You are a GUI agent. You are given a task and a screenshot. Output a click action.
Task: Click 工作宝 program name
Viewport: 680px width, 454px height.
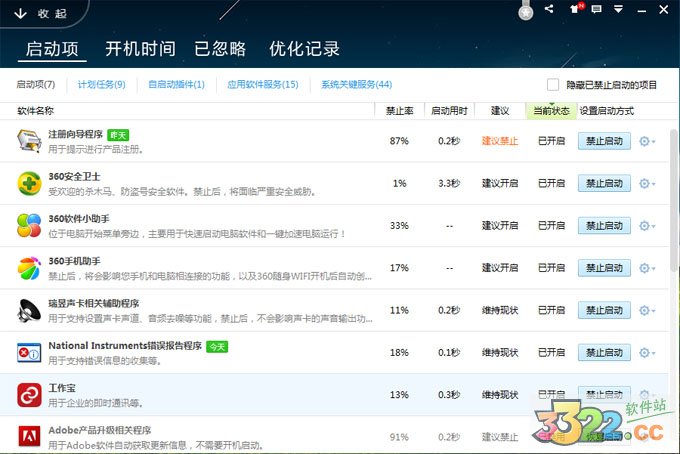click(x=62, y=388)
